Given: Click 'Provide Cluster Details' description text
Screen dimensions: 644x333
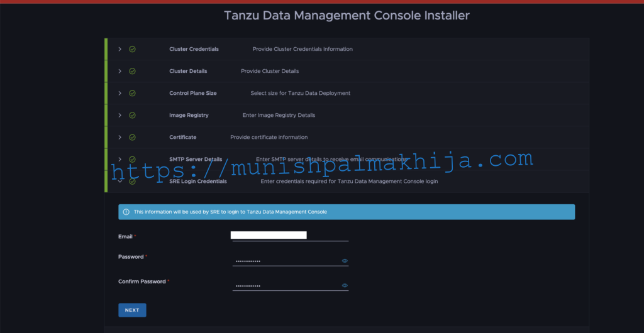Looking at the screenshot, I should click(270, 72).
